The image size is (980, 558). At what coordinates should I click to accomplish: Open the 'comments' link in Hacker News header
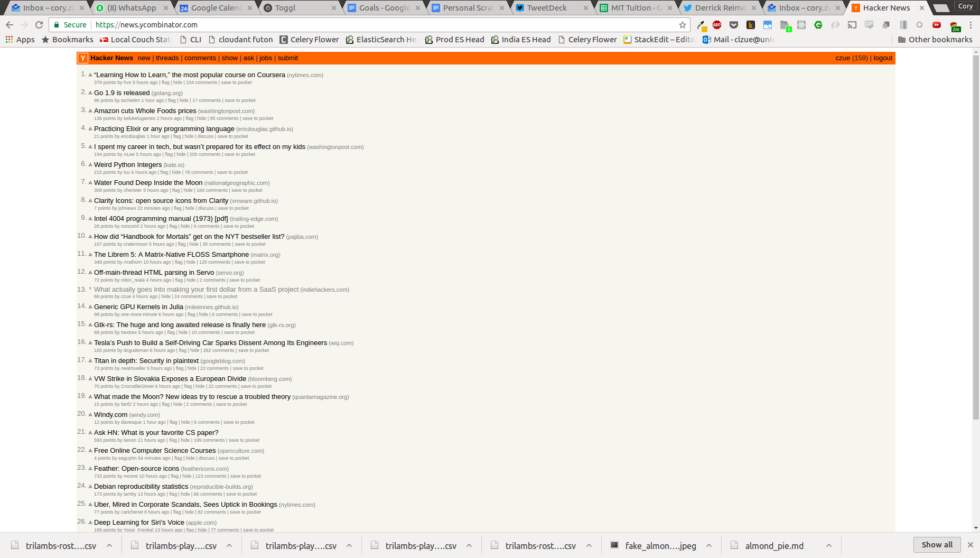tap(200, 58)
